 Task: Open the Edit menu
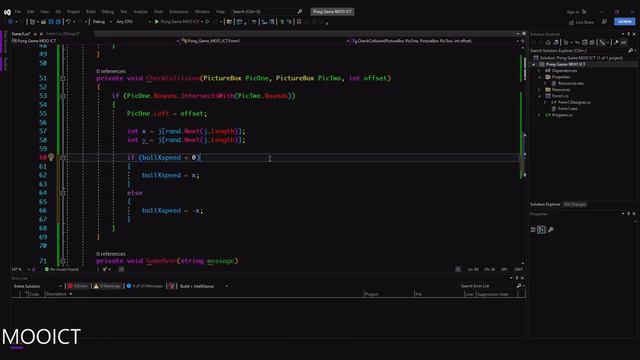click(x=31, y=12)
